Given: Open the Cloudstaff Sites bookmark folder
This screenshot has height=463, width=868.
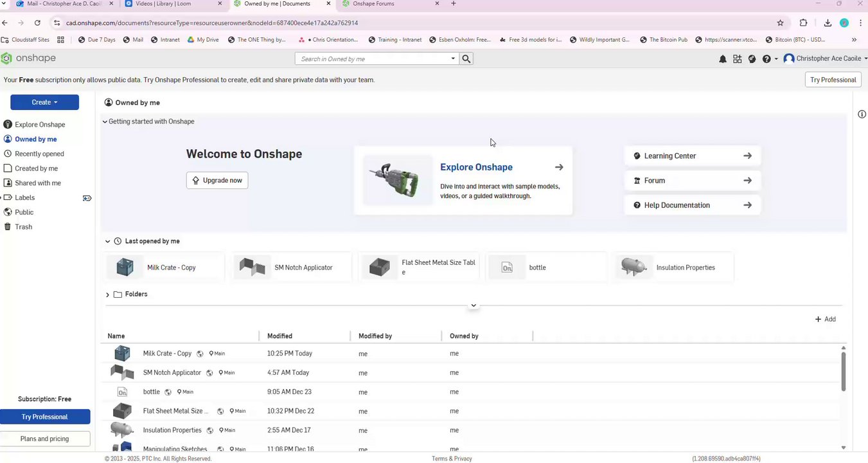Looking at the screenshot, I should coord(26,40).
